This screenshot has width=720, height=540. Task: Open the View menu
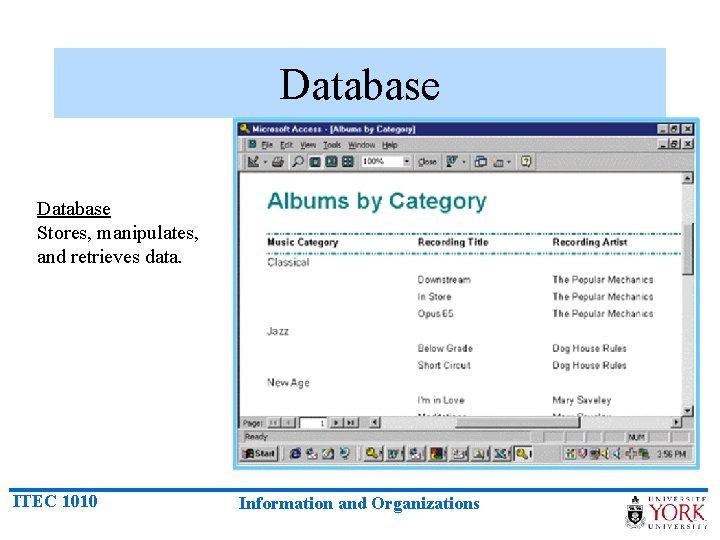308,145
